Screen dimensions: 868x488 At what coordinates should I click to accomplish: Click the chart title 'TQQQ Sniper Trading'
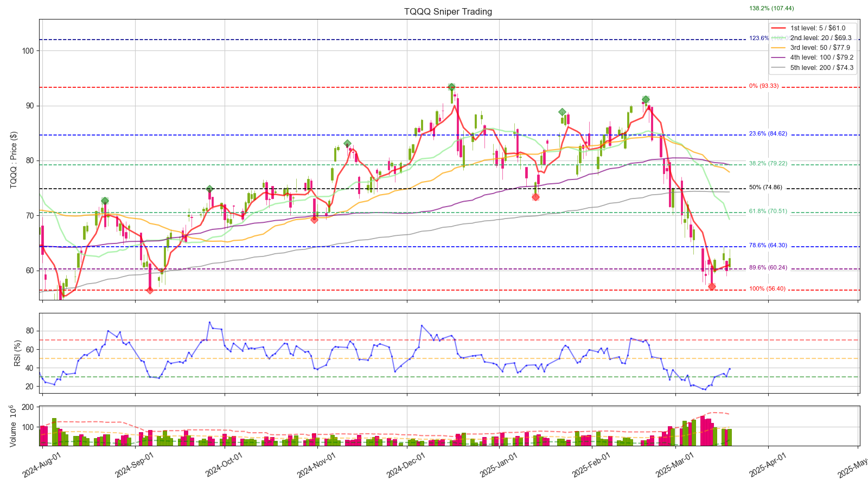point(448,11)
